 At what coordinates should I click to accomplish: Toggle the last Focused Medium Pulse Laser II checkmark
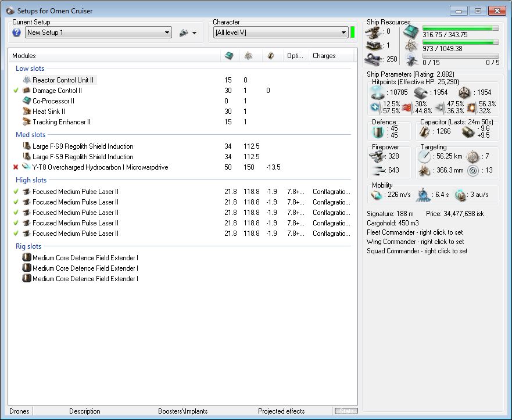click(16, 234)
